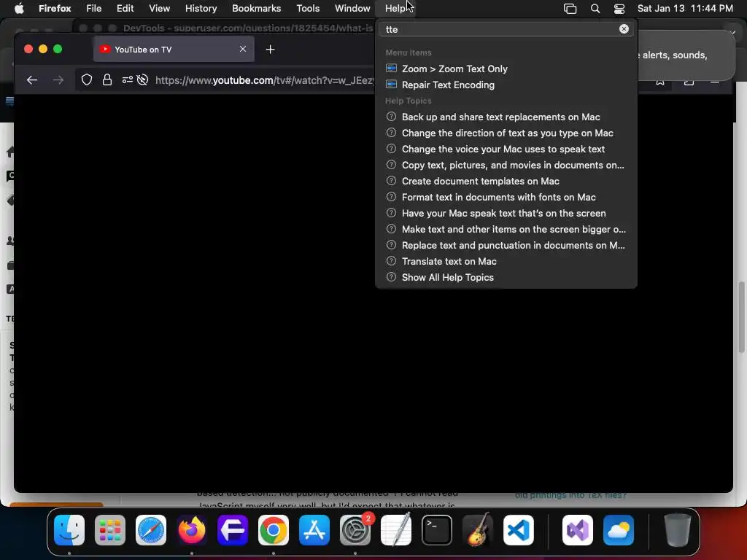Click the background page scrollbar on right edge
The height and width of the screenshot is (560, 747).
point(741,318)
